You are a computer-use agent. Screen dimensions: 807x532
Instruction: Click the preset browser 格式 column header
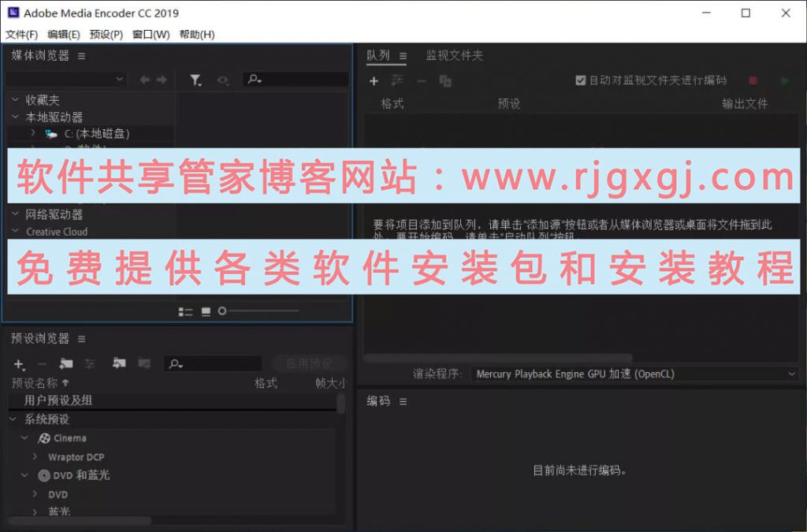[266, 383]
